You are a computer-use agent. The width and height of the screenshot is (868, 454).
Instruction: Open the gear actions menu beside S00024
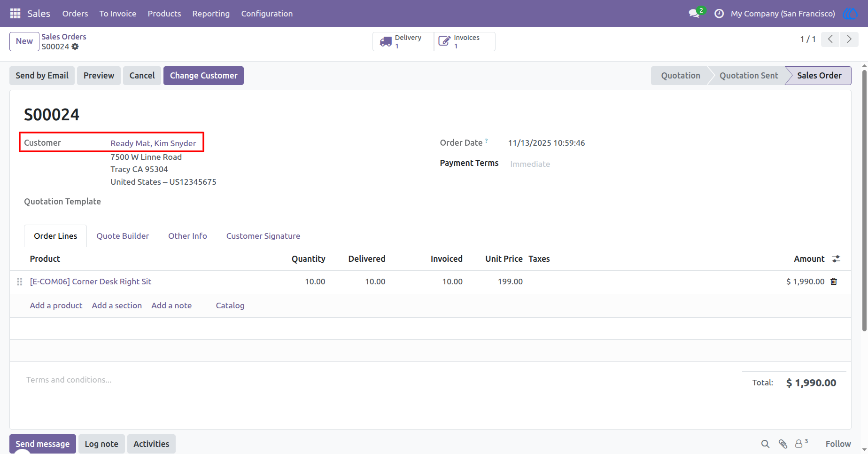point(75,47)
